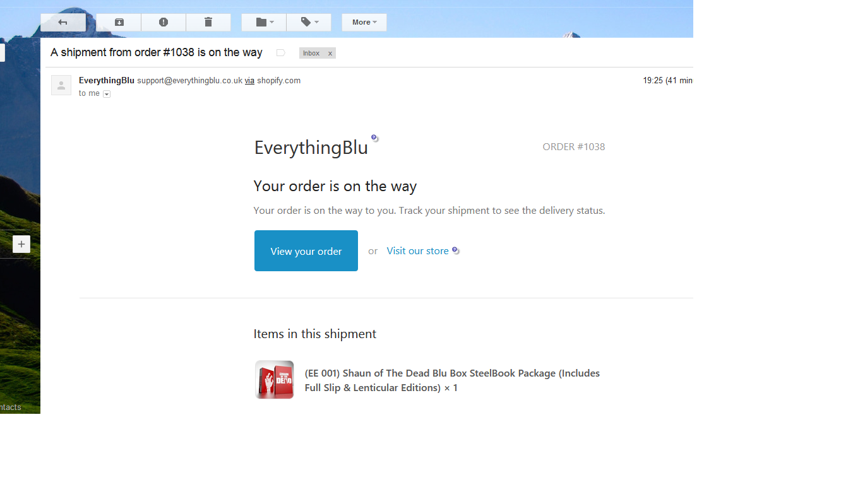Viewport: 853px width, 504px height.
Task: Click the EverythingBlu logo heading
Action: pos(311,147)
